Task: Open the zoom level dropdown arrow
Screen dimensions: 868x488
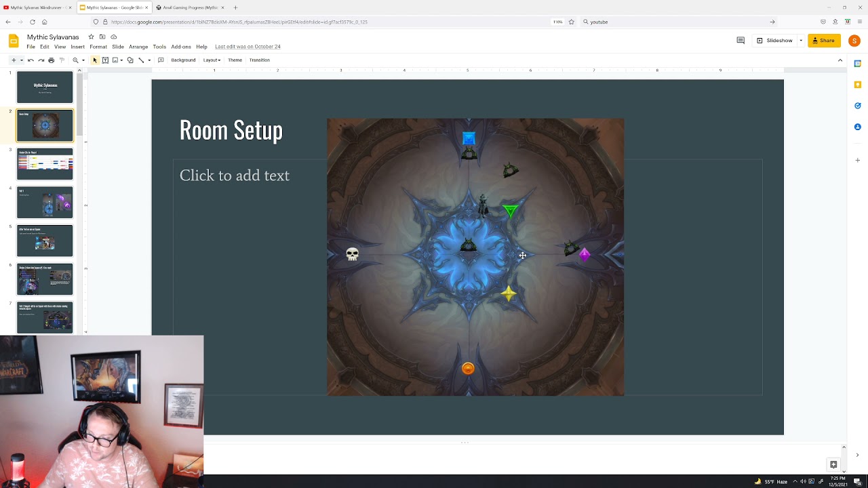Action: point(83,60)
